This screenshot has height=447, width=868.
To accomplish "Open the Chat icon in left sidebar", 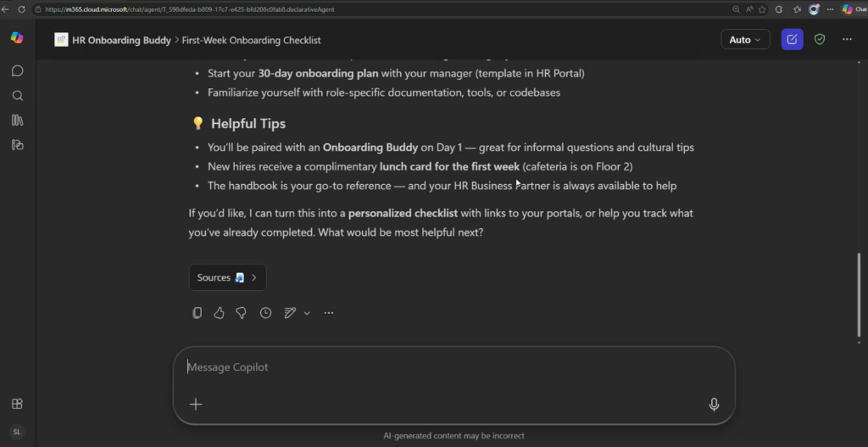I will click(x=17, y=71).
